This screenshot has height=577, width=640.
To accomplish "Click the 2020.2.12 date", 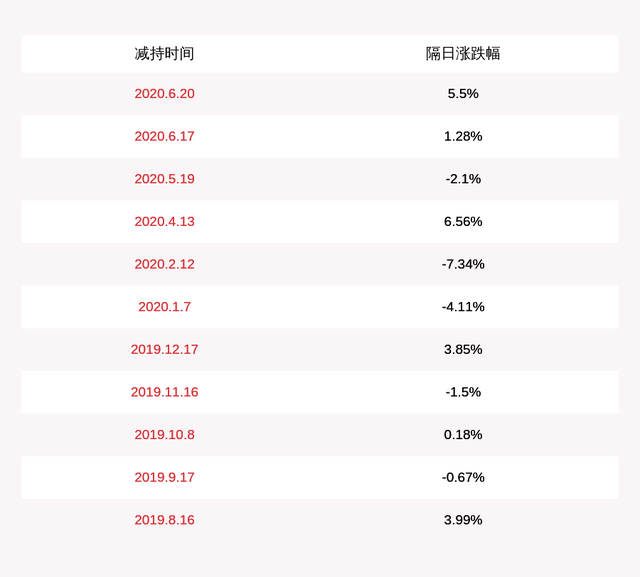I will (x=164, y=264).
